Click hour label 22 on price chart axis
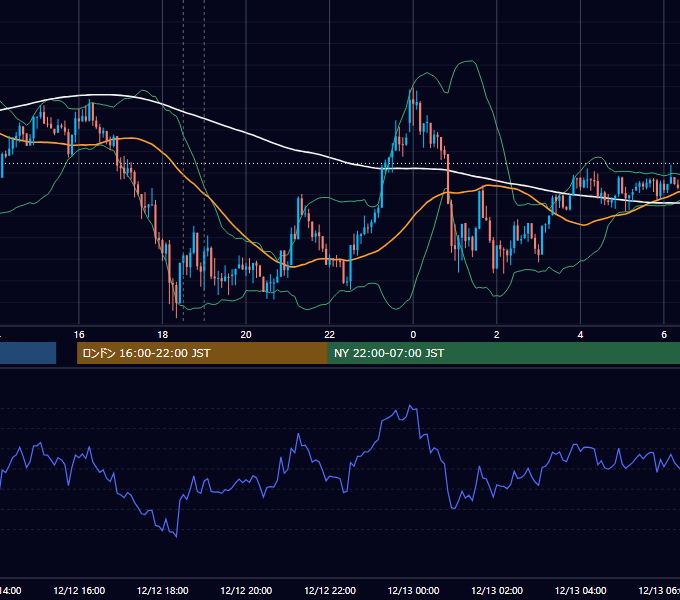The width and height of the screenshot is (680, 600). pyautogui.click(x=330, y=335)
